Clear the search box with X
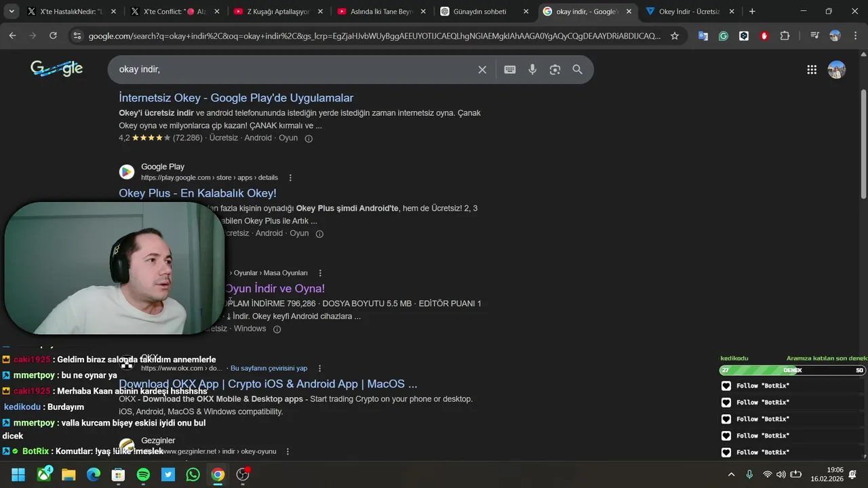Screen dimensions: 868x488 (x=482, y=69)
